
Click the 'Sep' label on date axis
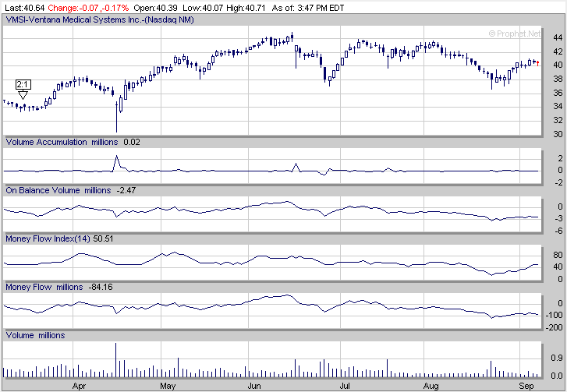point(526,386)
